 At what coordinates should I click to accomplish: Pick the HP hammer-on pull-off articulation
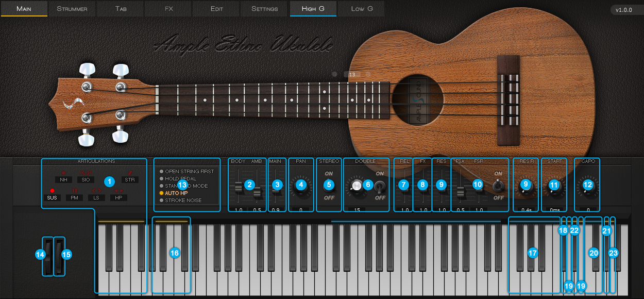coord(118,197)
